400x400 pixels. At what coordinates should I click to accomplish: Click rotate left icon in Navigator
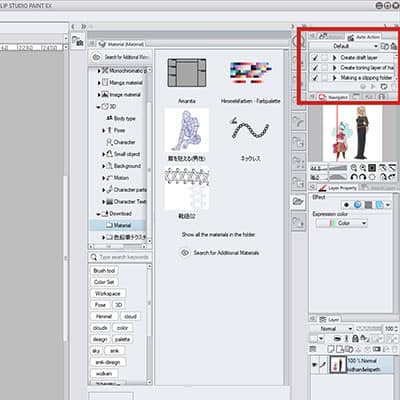click(x=354, y=177)
